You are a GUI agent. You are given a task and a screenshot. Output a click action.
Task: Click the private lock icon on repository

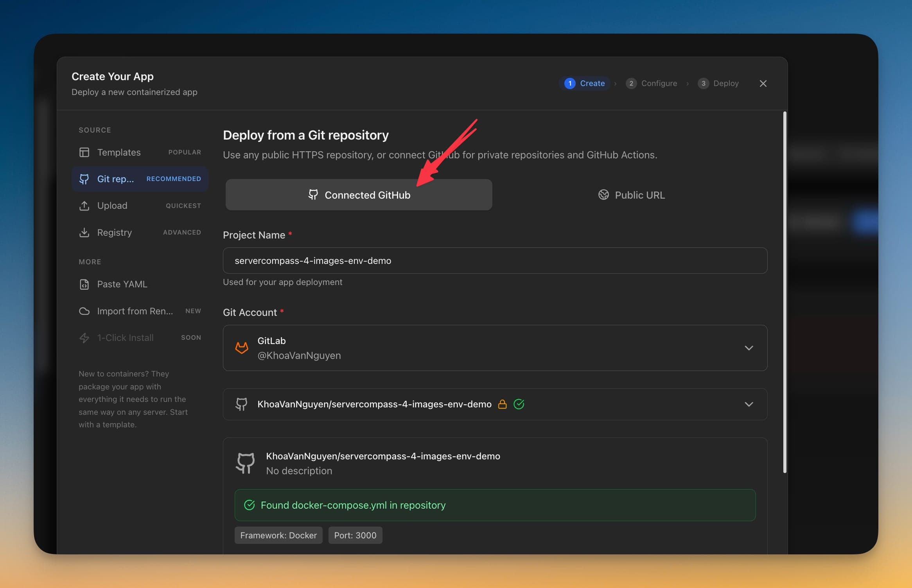click(x=502, y=404)
